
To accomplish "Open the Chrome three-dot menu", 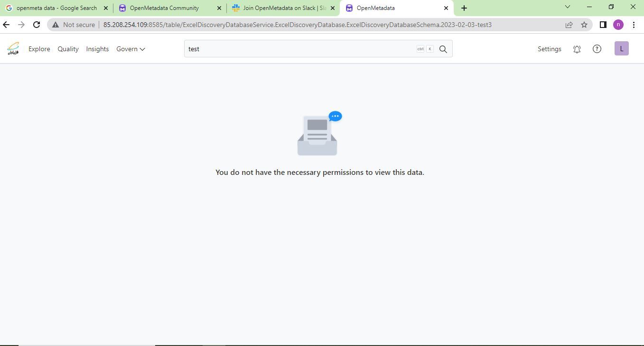I will point(634,25).
